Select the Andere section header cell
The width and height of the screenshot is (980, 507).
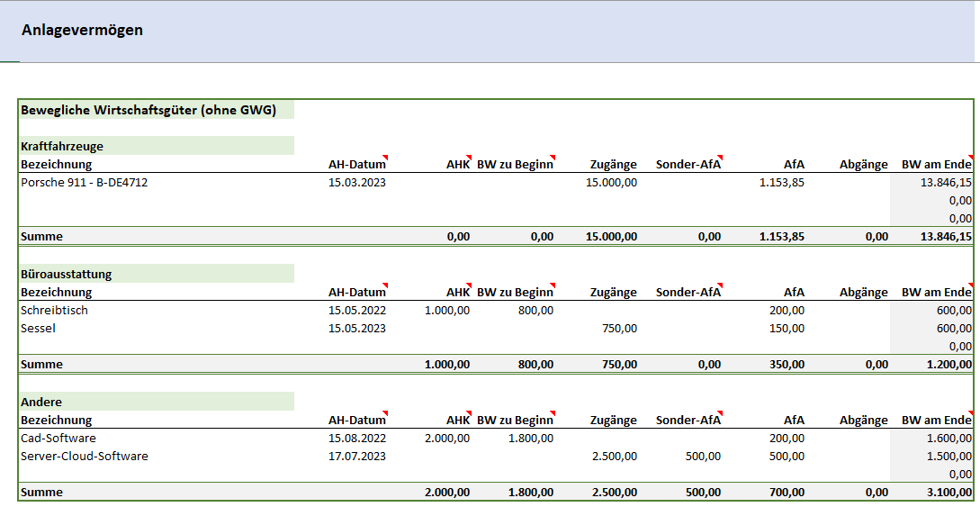pos(41,402)
